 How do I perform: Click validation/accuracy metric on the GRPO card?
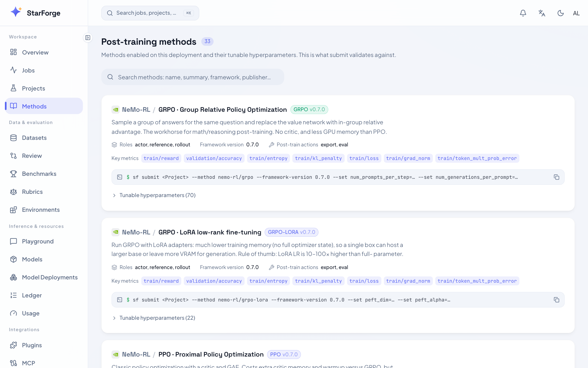click(214, 158)
